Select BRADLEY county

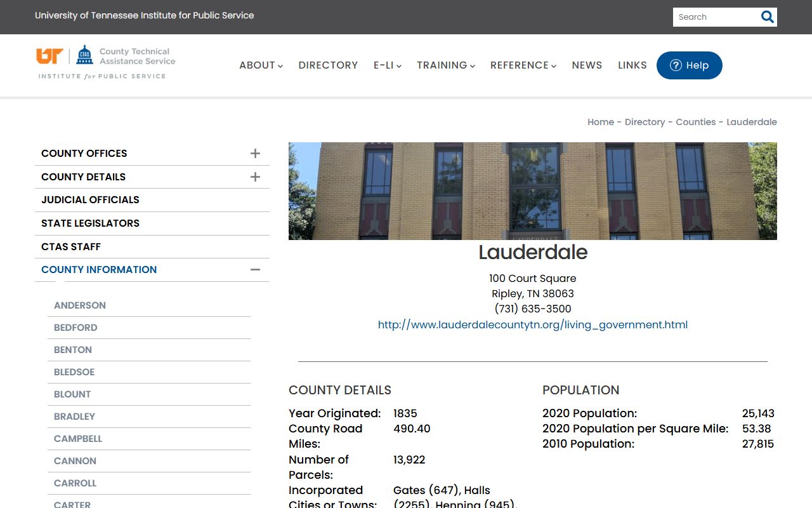pyautogui.click(x=74, y=417)
